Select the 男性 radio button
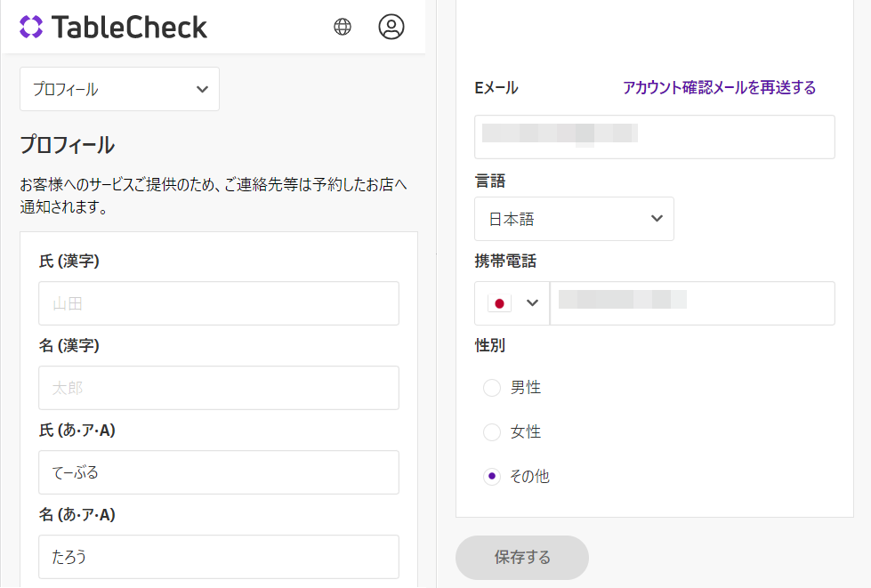This screenshot has width=871, height=588. pyautogui.click(x=492, y=388)
